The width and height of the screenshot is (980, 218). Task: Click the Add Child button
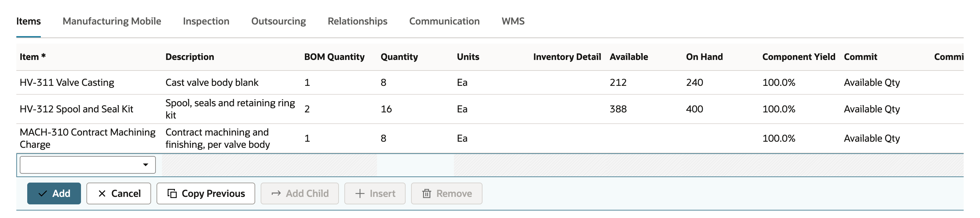300,193
